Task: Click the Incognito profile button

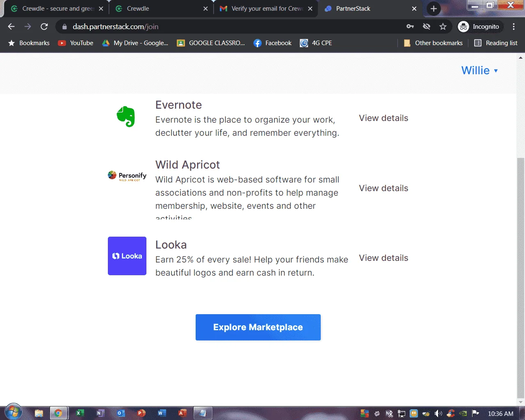Action: click(480, 27)
